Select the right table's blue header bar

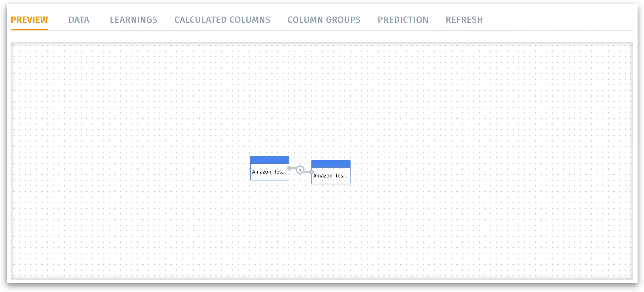pyautogui.click(x=331, y=164)
